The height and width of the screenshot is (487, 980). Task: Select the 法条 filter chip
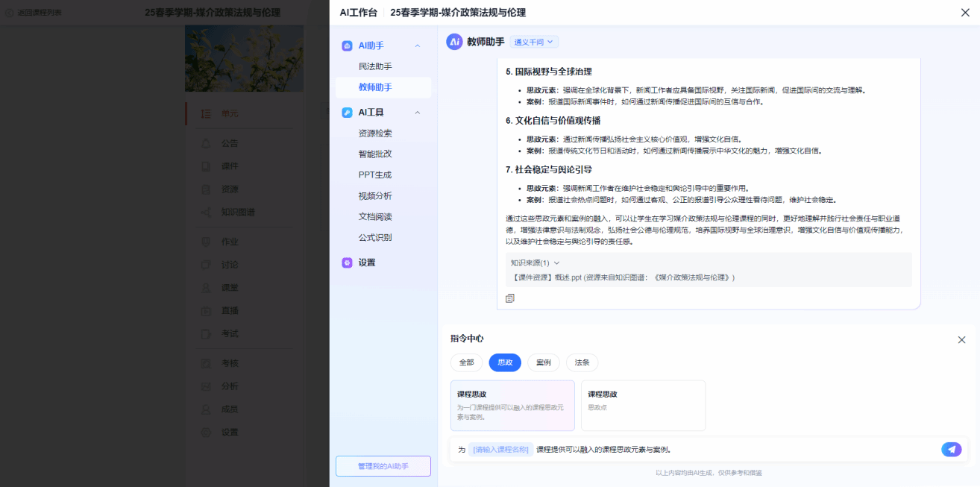582,362
